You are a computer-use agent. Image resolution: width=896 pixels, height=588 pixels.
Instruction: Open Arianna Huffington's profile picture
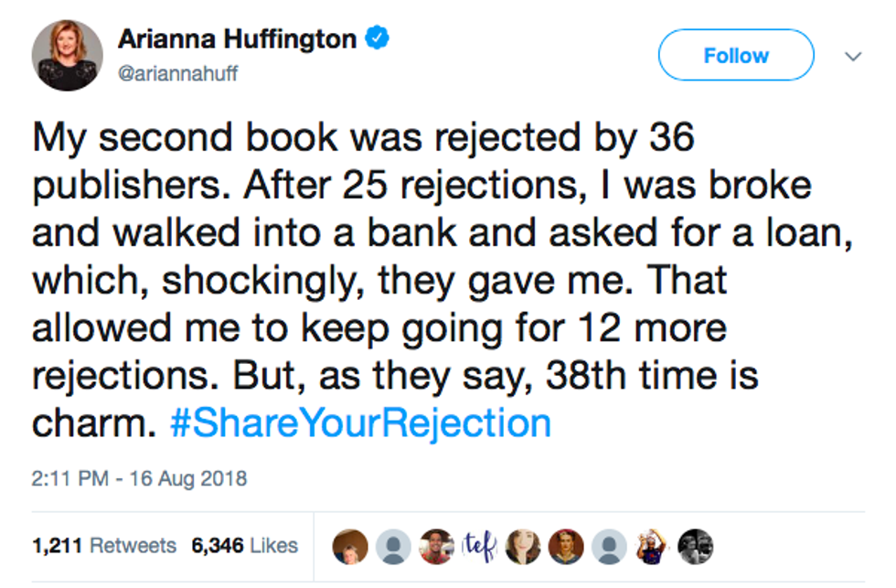67,55
